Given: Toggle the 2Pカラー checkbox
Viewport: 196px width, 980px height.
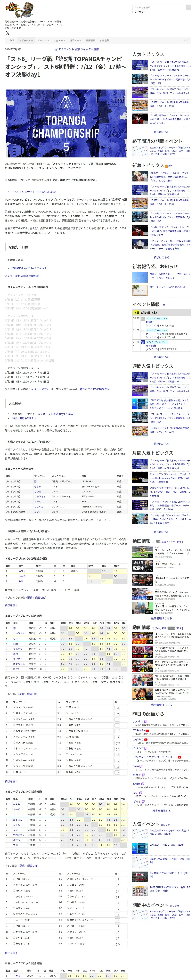Looking at the screenshot, I should point(133,12).
